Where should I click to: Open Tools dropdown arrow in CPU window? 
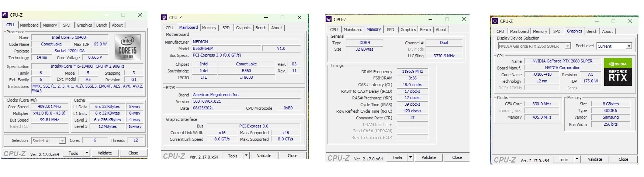(87, 153)
